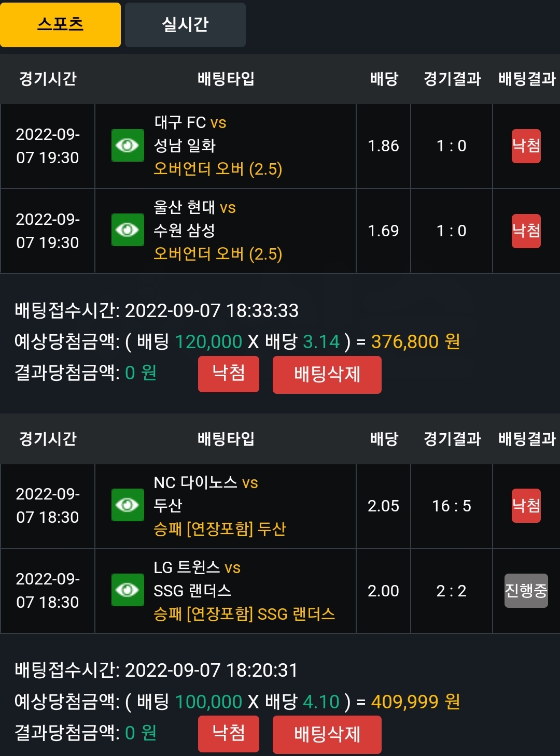This screenshot has width=560, height=756.
Task: Switch to the 실시간 tab
Action: 185,25
